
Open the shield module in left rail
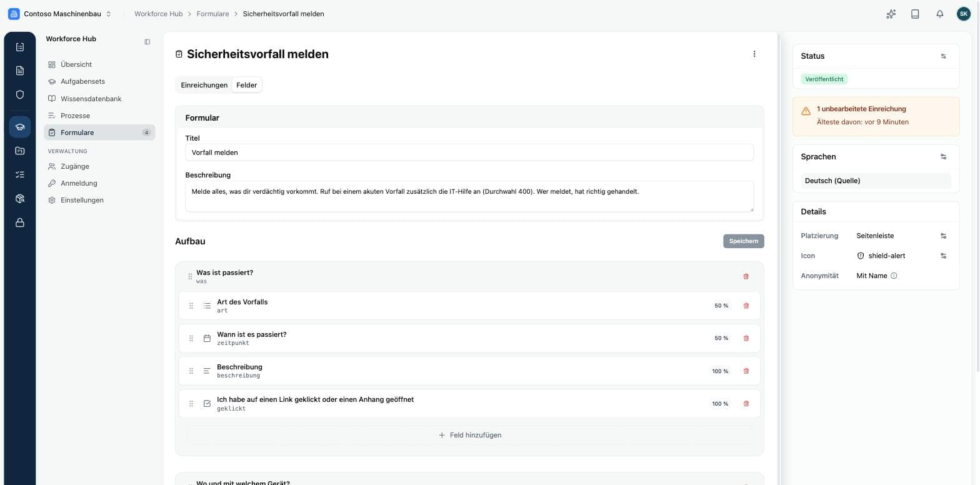point(20,94)
